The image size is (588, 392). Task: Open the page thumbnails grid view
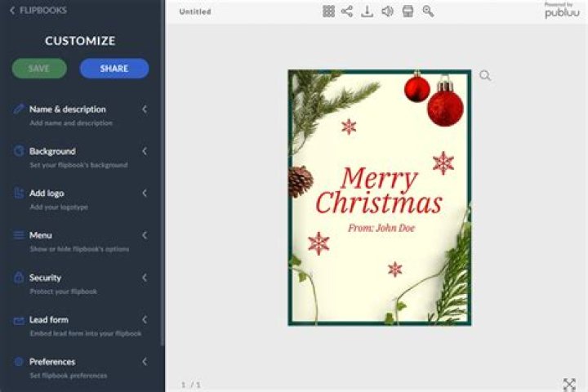coord(328,11)
